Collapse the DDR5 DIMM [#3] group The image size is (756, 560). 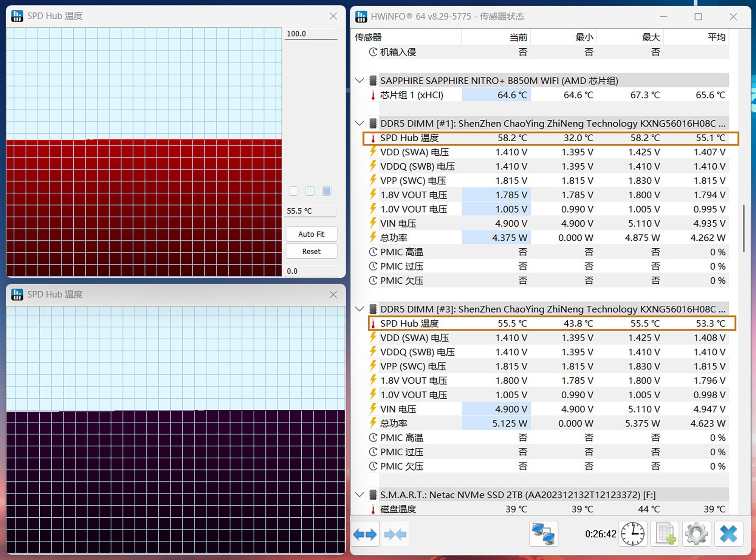click(x=359, y=309)
